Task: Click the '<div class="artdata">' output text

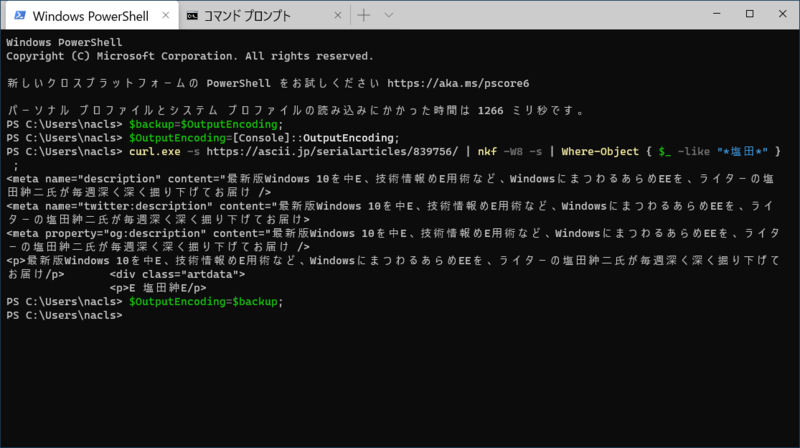Action: tap(177, 275)
